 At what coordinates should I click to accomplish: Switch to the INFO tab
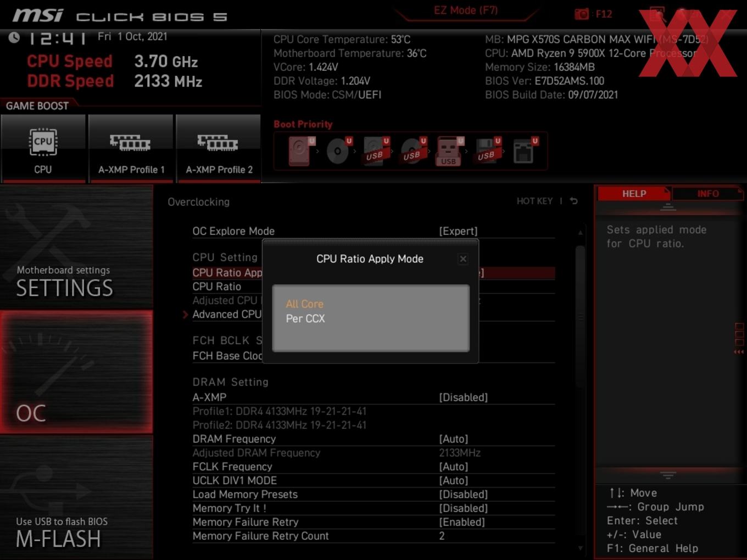pyautogui.click(x=708, y=194)
